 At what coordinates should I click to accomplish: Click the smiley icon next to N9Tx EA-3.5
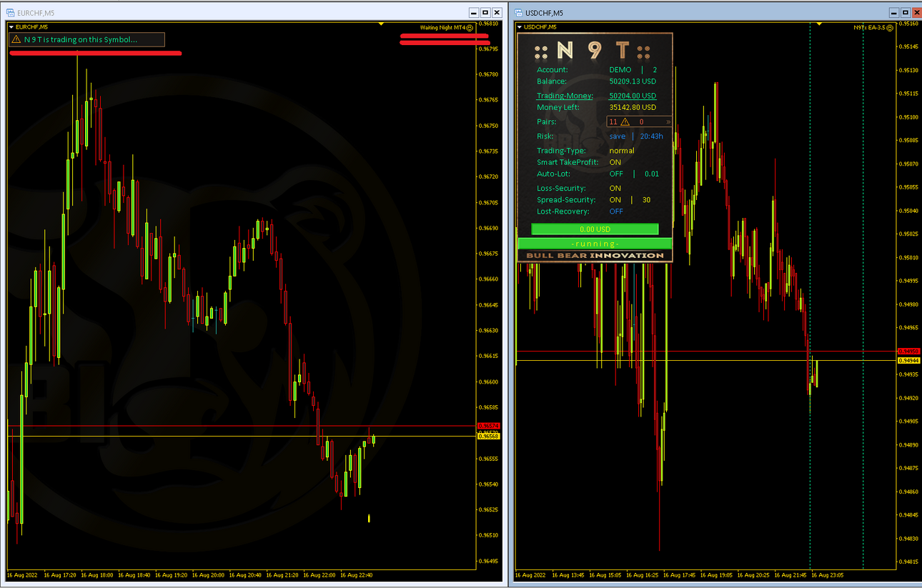pos(891,28)
